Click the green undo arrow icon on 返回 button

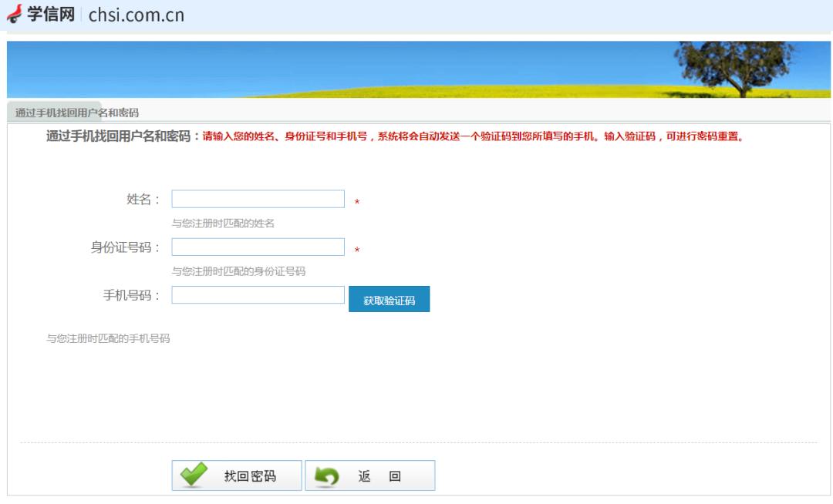pyautogui.click(x=328, y=475)
